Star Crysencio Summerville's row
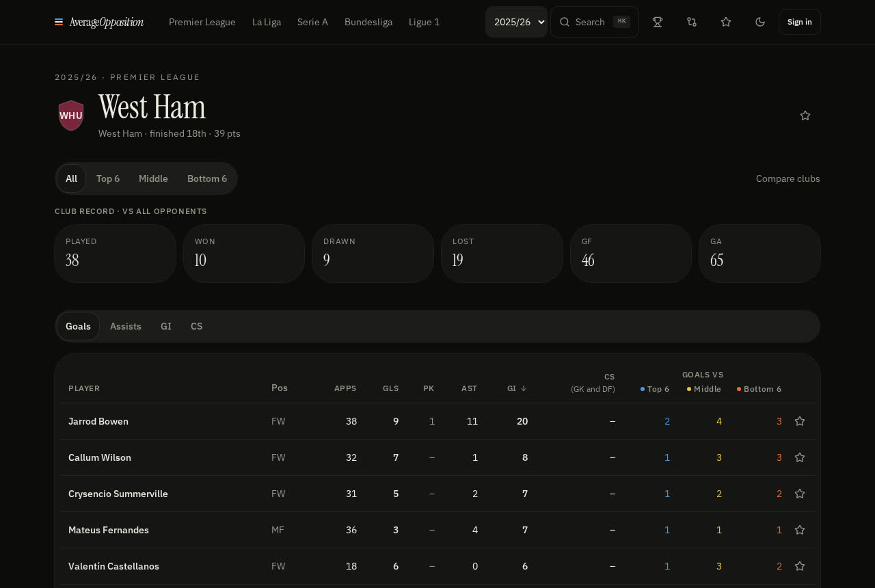This screenshot has width=875, height=588. coord(800,494)
